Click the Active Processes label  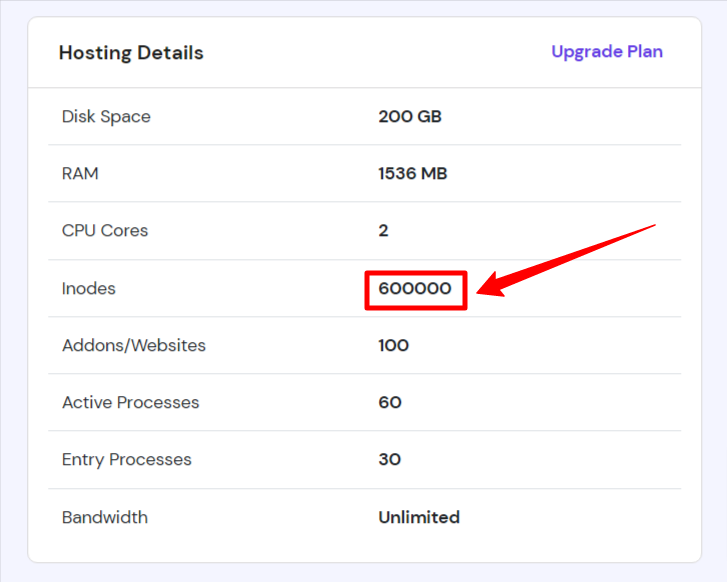coord(131,403)
